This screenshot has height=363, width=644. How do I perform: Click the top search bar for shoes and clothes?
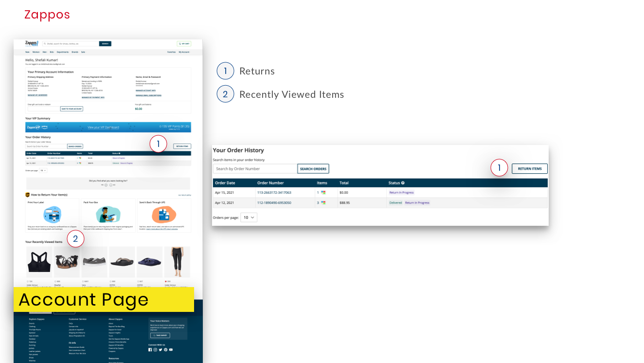tap(71, 44)
